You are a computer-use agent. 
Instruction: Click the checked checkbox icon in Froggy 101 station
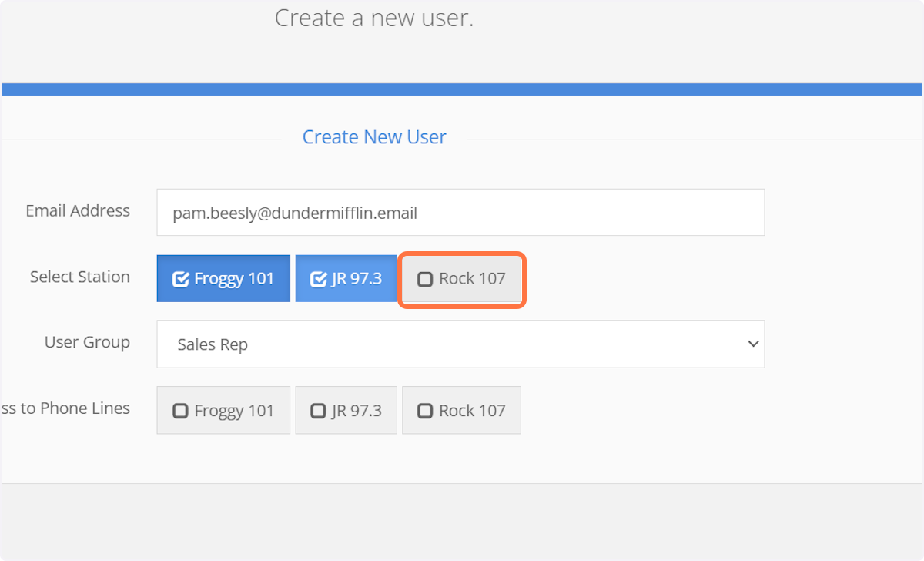(180, 279)
